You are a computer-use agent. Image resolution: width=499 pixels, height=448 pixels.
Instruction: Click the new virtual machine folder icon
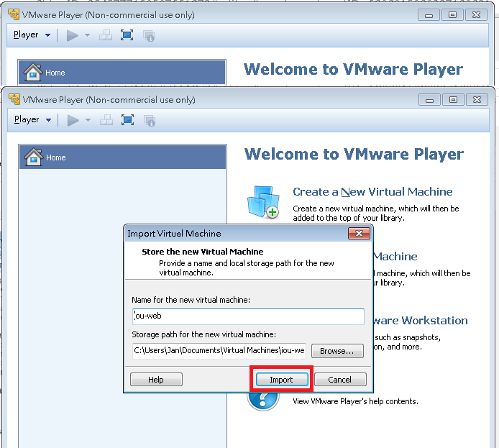[x=263, y=202]
